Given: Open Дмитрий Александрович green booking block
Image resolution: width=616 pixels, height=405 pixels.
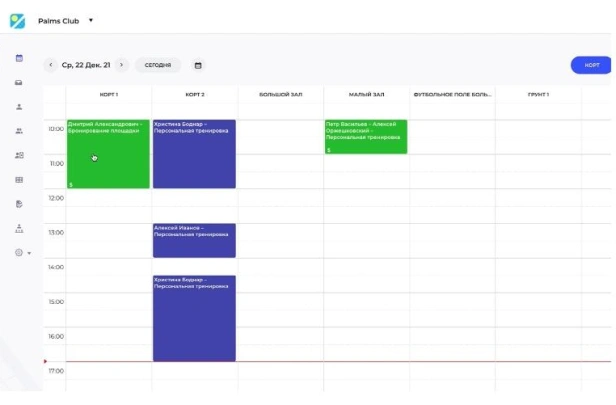Looking at the screenshot, I should tap(108, 154).
